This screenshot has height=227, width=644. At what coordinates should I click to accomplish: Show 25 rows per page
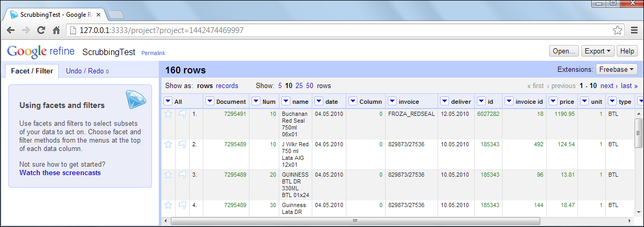pyautogui.click(x=299, y=85)
